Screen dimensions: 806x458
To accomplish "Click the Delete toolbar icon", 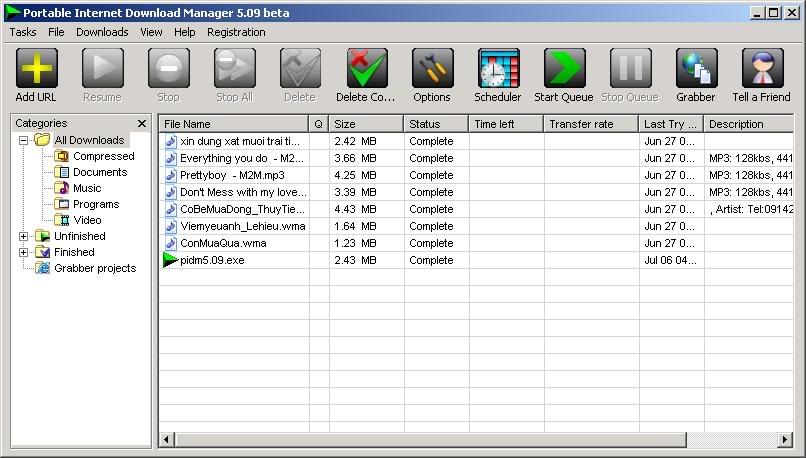I will point(300,68).
